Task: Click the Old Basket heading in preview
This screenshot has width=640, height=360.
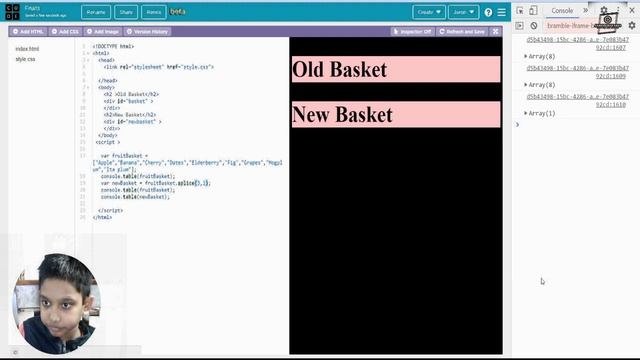Action: (396, 69)
